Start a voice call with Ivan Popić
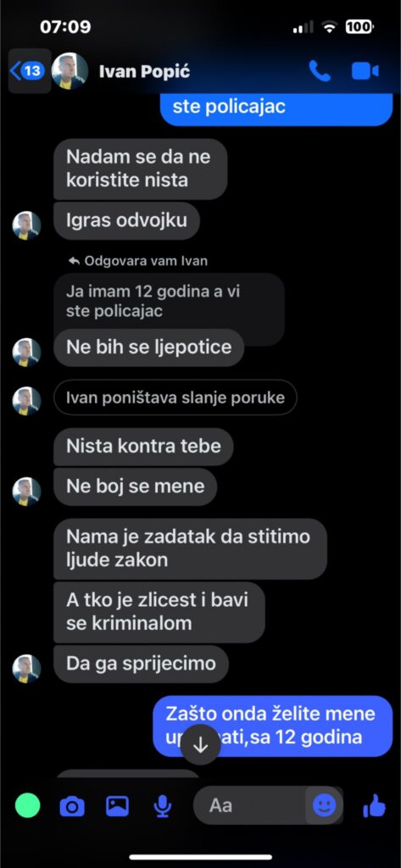This screenshot has height=868, width=401. pos(320,71)
